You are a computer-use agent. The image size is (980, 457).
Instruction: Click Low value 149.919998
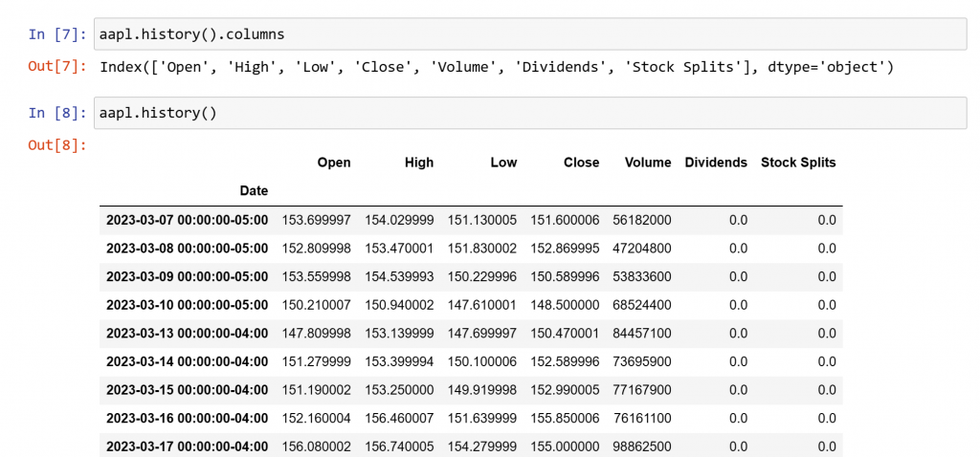482,390
